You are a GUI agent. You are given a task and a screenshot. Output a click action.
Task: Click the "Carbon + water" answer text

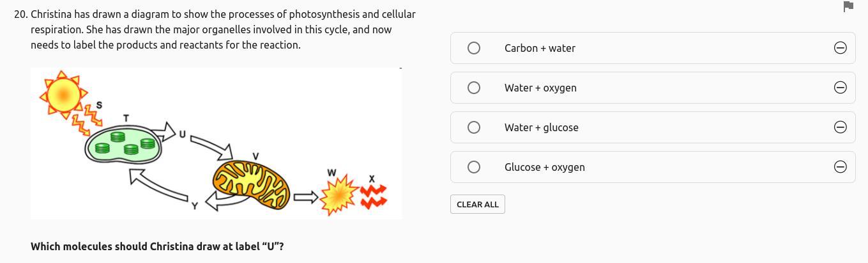(540, 48)
